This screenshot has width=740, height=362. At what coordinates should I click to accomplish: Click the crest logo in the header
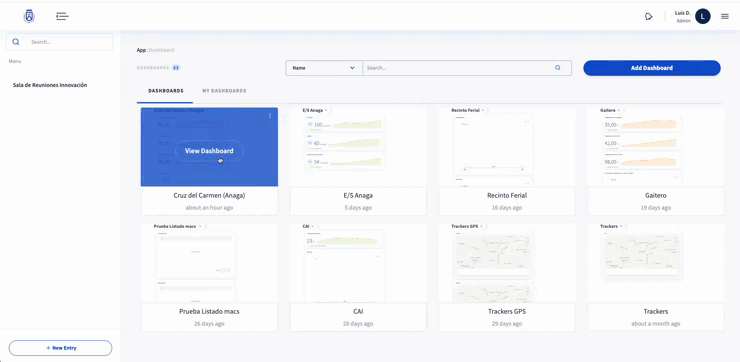click(x=29, y=16)
